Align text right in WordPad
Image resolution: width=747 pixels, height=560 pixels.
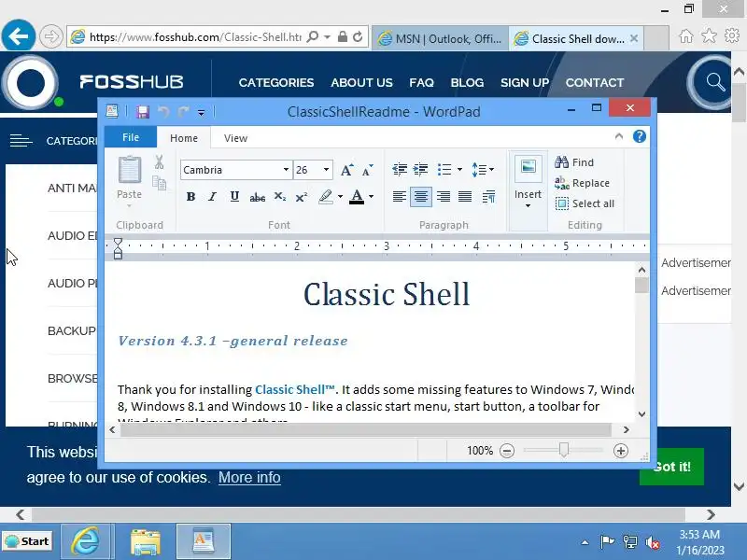443,197
